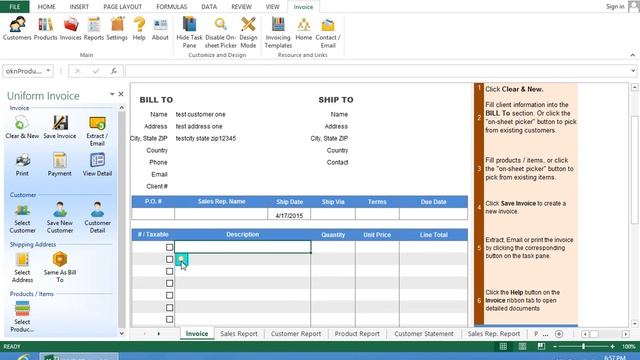Click the Insert Function fx button
The image size is (640, 360).
coord(114,71)
